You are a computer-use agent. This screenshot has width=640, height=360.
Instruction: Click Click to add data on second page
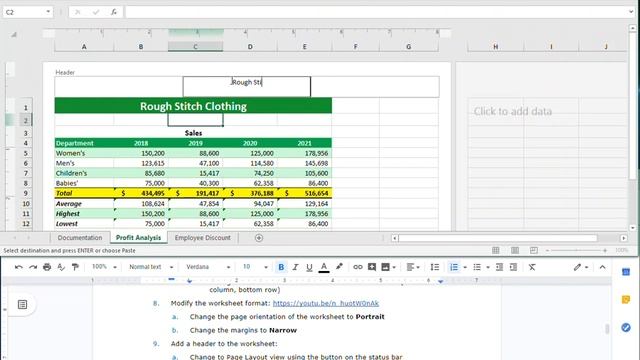pyautogui.click(x=513, y=111)
